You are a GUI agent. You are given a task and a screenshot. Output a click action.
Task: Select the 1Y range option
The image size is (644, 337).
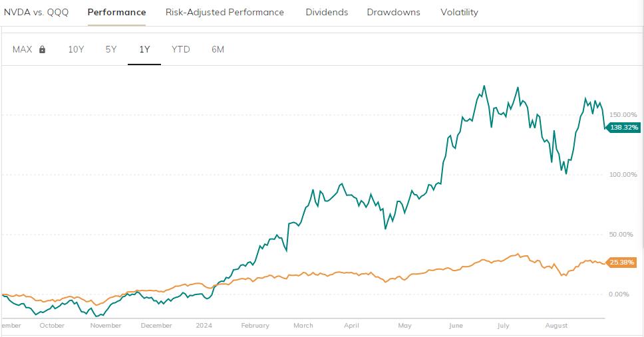coord(144,49)
